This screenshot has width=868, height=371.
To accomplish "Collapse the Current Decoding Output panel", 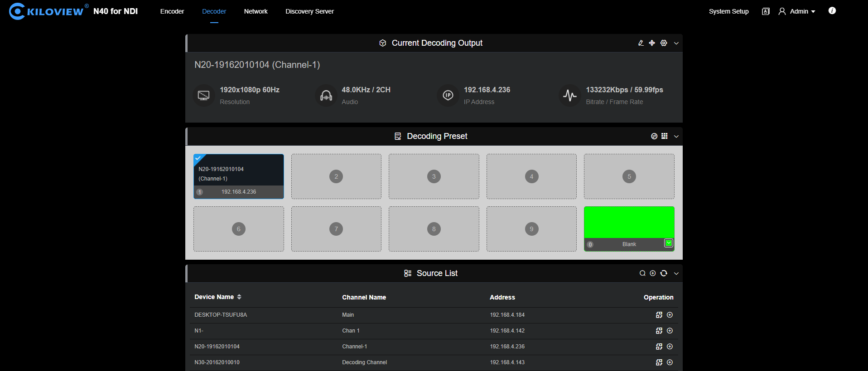I will pyautogui.click(x=676, y=43).
